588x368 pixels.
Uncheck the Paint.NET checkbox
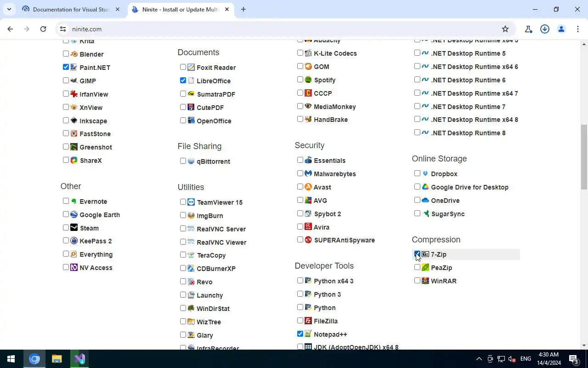pos(66,67)
